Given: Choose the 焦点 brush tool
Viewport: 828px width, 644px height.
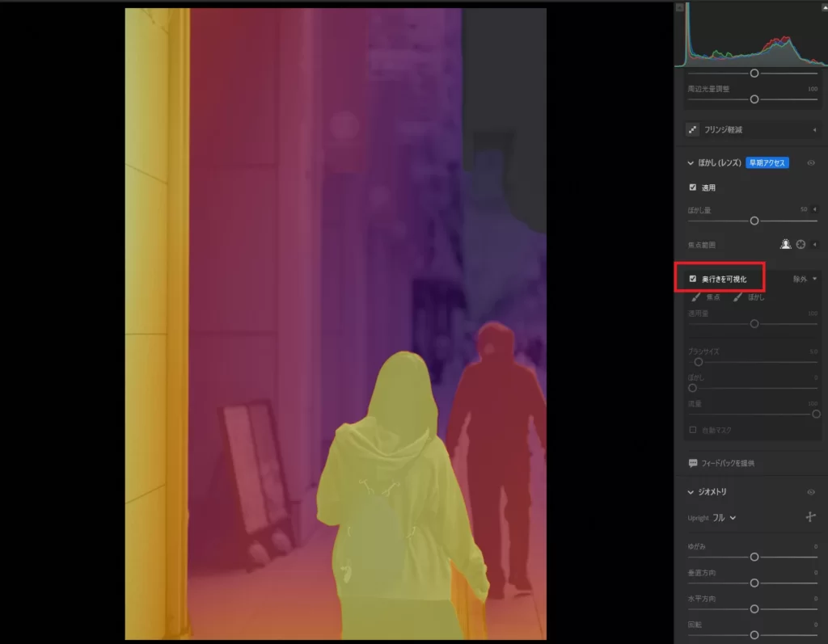Looking at the screenshot, I should pos(695,297).
